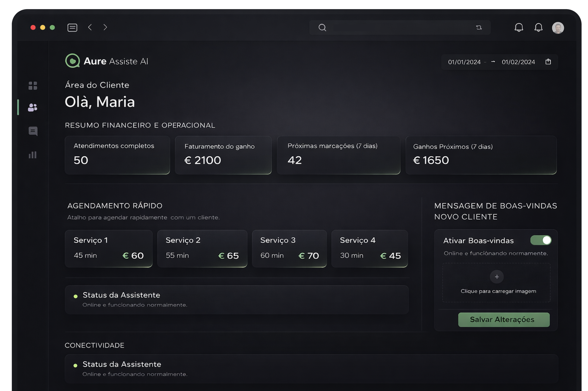Go forward with the right chevron
Screen dimensions: 588x391
(x=105, y=27)
